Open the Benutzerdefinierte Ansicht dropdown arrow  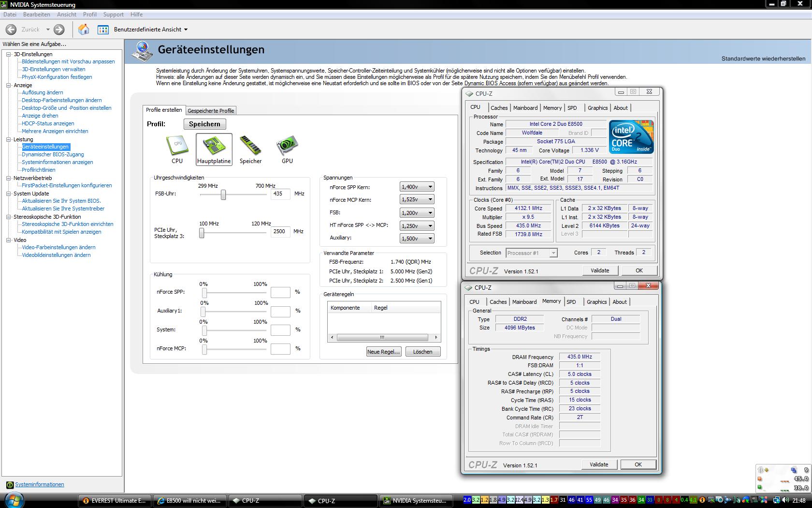(x=186, y=30)
